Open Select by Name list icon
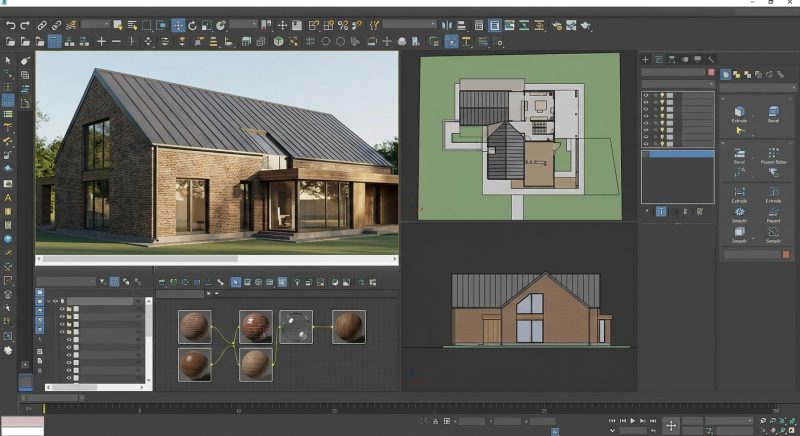 point(132,25)
